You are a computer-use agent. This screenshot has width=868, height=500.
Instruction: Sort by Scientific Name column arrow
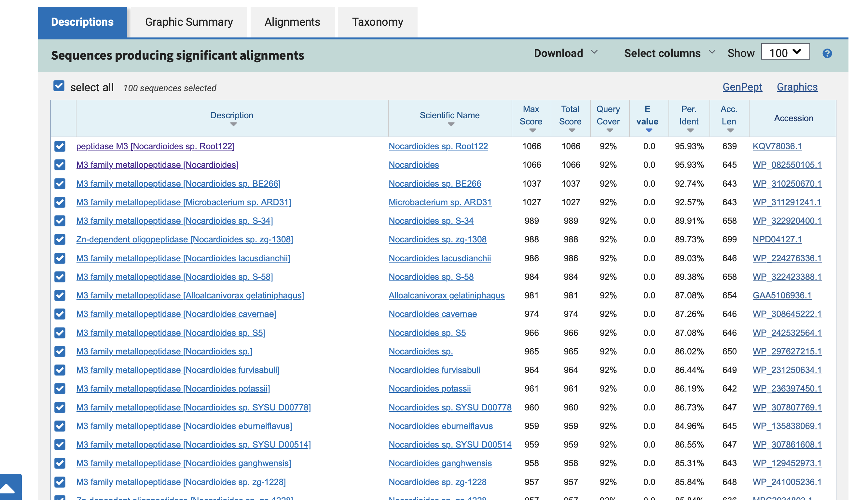(x=451, y=124)
